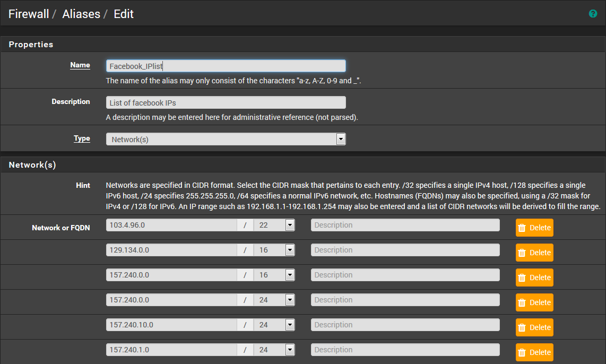Viewport: 606px width, 364px height.
Task: Edit the network address 103.4.96.0
Action: click(x=171, y=225)
